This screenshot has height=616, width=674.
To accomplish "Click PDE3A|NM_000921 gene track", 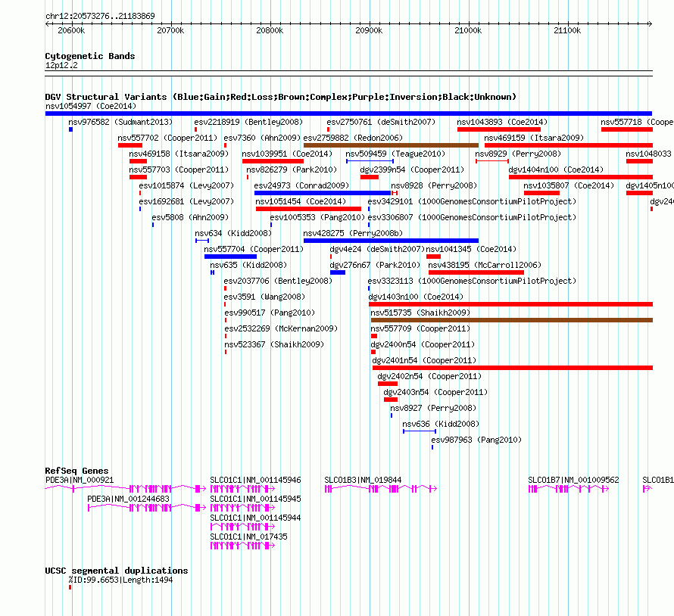I will coord(126,488).
